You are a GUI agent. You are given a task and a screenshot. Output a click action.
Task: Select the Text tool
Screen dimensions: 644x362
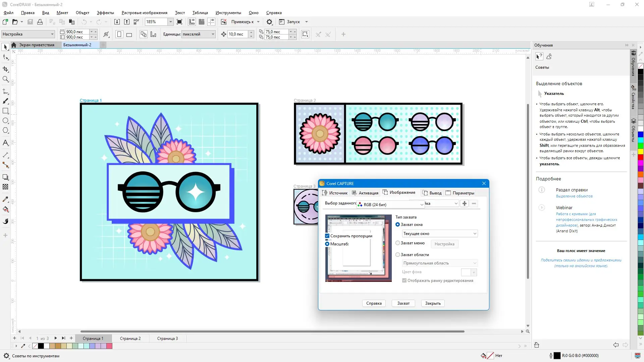5,143
